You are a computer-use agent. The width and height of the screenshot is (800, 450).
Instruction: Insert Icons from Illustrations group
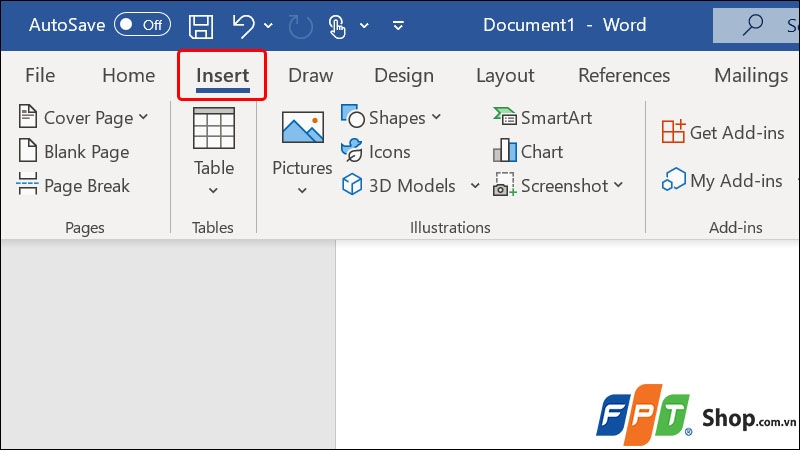376,152
